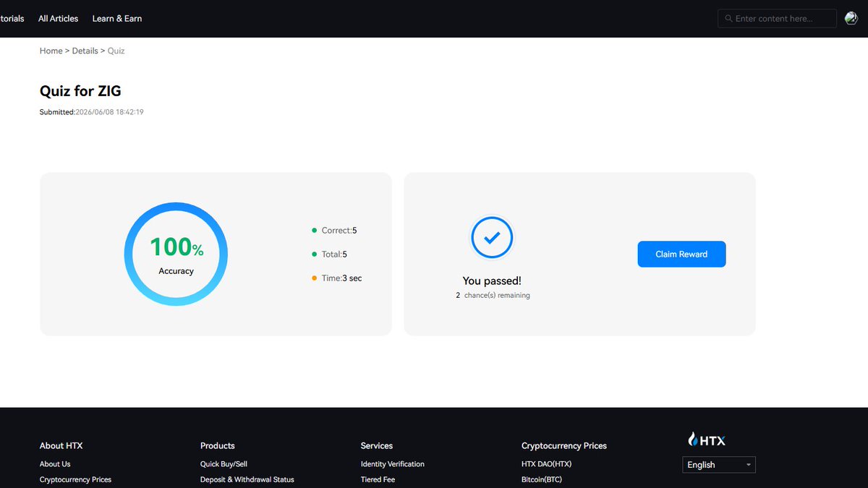Open the Learn & Earn menu
This screenshot has height=488, width=868.
click(117, 19)
